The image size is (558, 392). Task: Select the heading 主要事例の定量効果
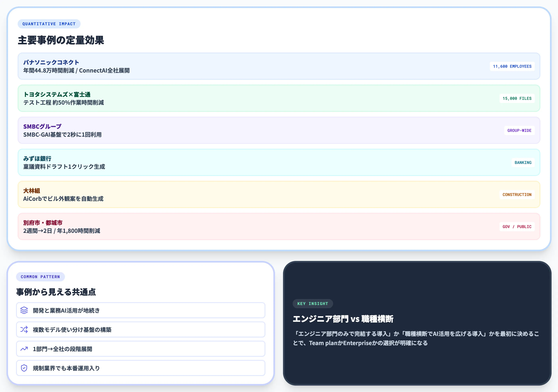coord(61,40)
